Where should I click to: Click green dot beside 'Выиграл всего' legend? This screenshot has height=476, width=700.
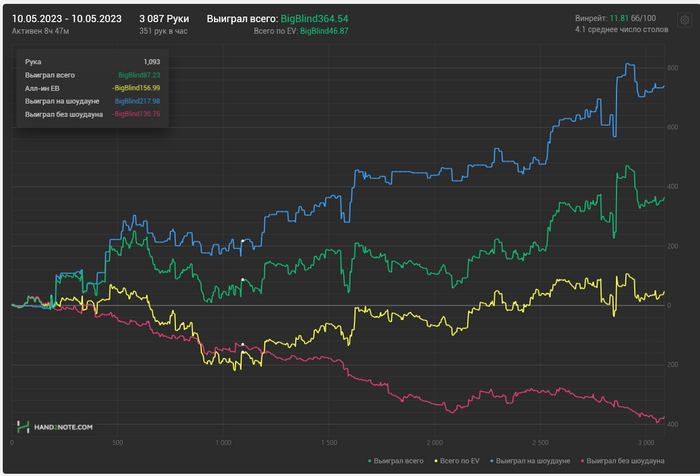click(369, 461)
